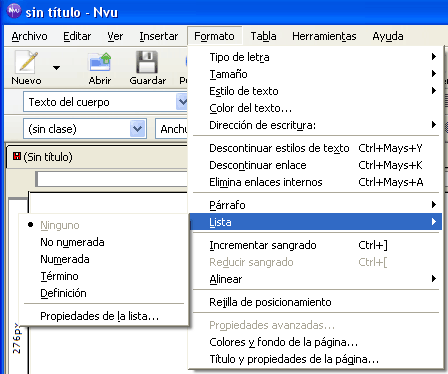Expand the Párrafo submenu
Screen dimensions: 448x374
click(x=315, y=205)
